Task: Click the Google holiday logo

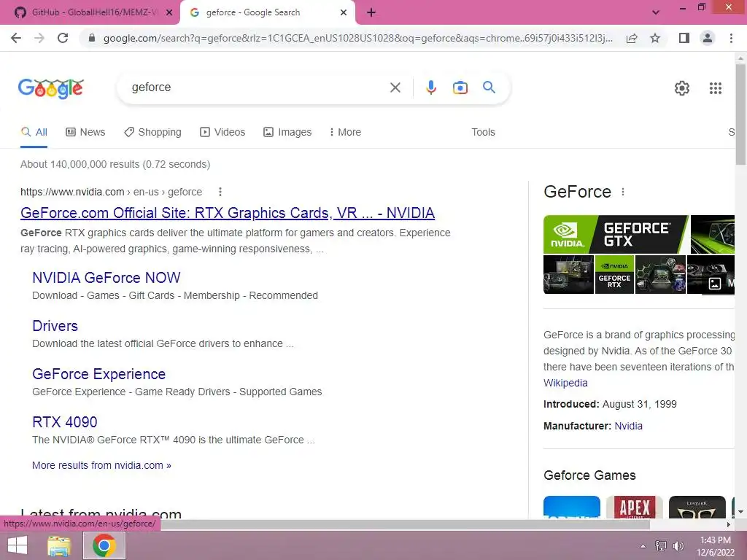Action: pyautogui.click(x=51, y=88)
